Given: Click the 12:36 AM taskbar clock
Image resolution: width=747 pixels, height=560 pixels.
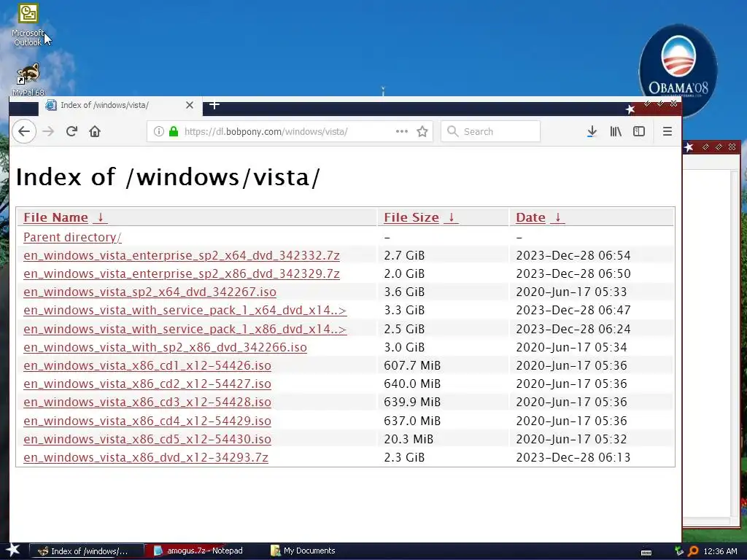Looking at the screenshot, I should [720, 551].
